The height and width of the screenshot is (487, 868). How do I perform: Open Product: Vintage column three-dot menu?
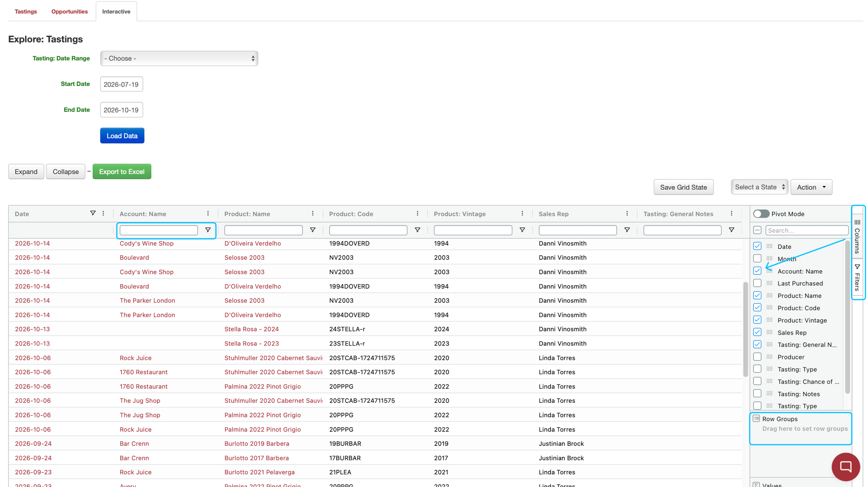click(522, 213)
